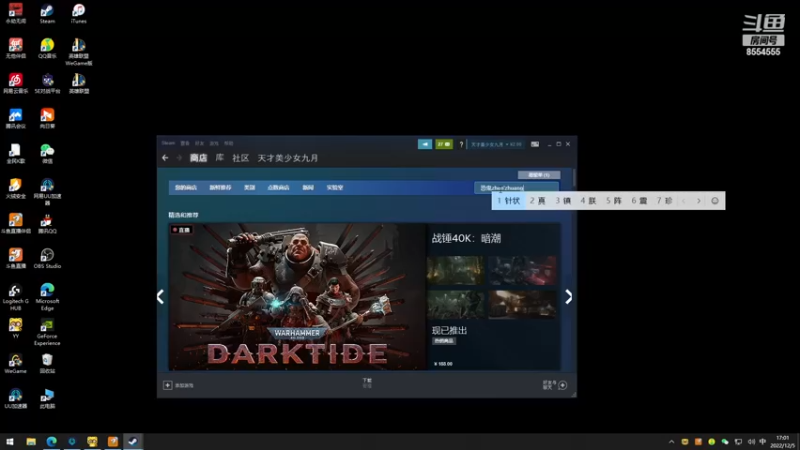
Task: Open the Windows Start button
Action: click(10, 442)
